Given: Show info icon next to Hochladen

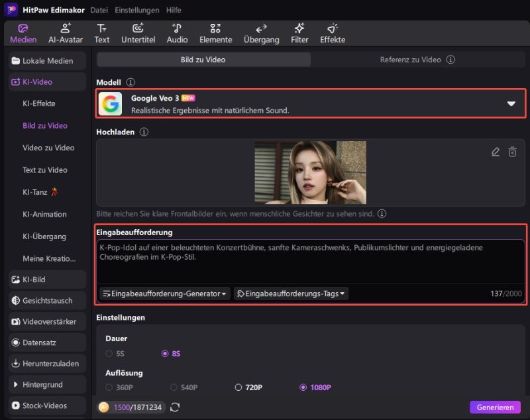Looking at the screenshot, I should pyautogui.click(x=144, y=132).
